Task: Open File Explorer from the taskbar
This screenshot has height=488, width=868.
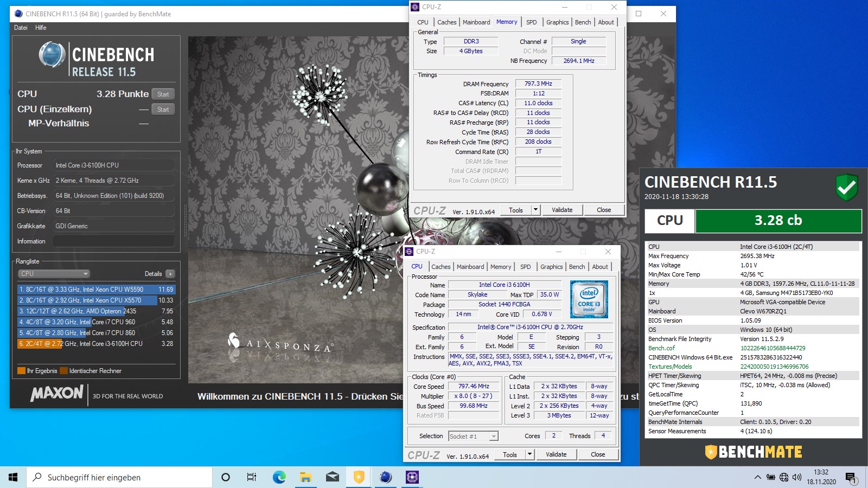Action: tap(305, 477)
